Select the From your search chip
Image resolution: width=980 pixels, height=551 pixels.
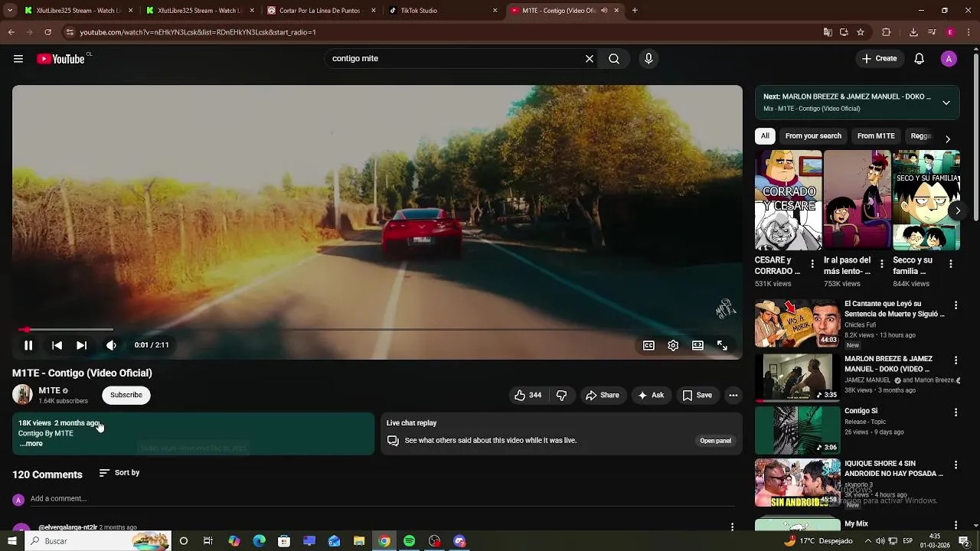[x=813, y=136]
